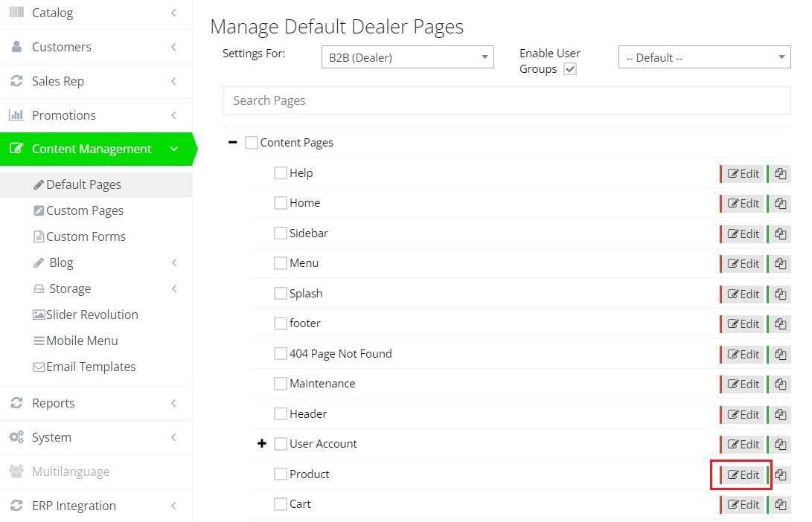Screen dimensions: 812x522
Task: Click the copy icon next to Splash
Action: [x=780, y=294]
